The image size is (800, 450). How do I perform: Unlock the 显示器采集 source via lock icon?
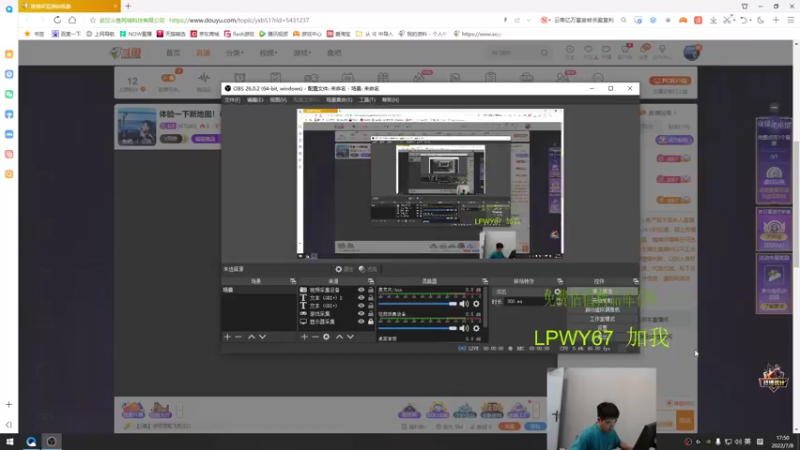click(x=370, y=322)
